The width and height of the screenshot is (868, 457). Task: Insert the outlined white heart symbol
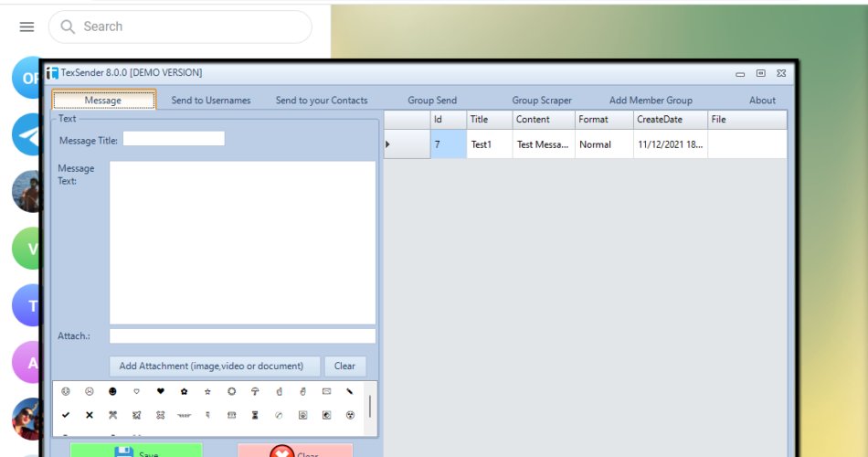click(x=137, y=391)
